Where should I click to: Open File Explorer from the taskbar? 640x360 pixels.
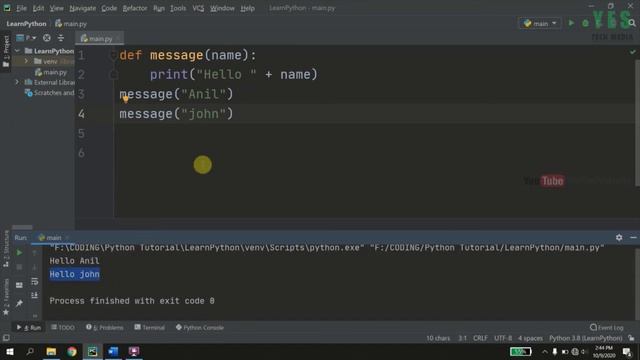(x=51, y=351)
